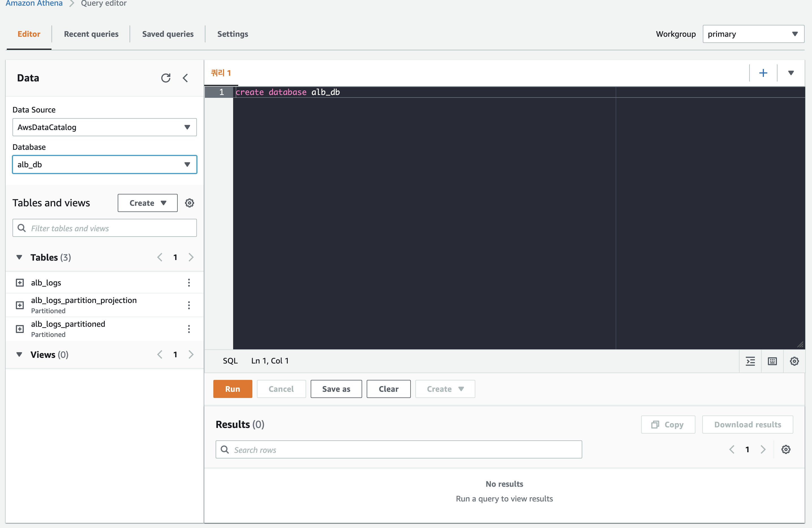The width and height of the screenshot is (812, 528).
Task: Open the Data Source AwsDataCatalog dropdown
Action: [104, 127]
